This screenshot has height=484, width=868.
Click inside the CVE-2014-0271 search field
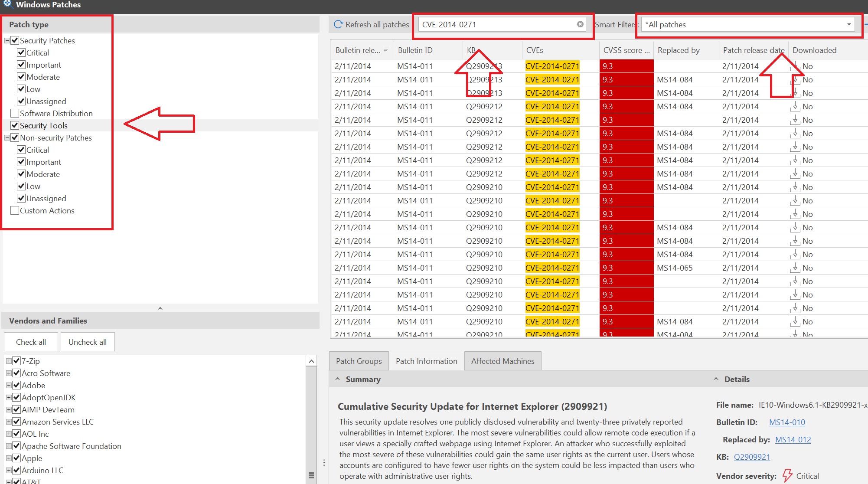click(x=499, y=24)
